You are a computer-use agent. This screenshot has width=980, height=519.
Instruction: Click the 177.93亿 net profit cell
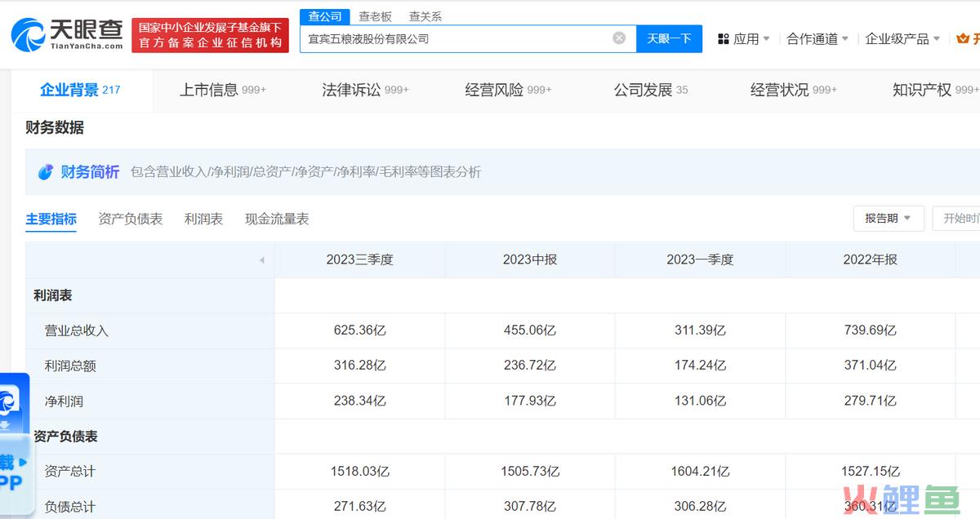[x=530, y=401]
